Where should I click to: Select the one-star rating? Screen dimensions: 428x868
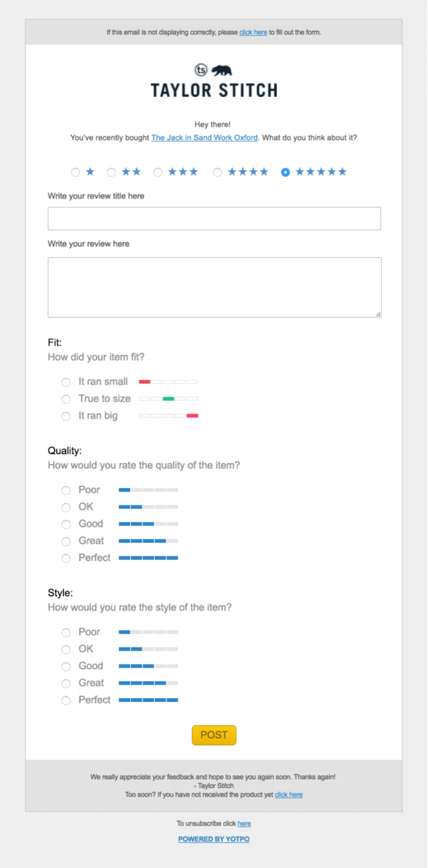[75, 172]
